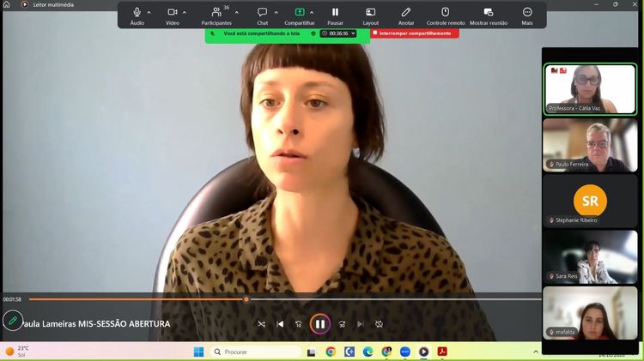The image size is (644, 361).
Task: Select Stephanie Ribeiro participant tile
Action: 590,201
